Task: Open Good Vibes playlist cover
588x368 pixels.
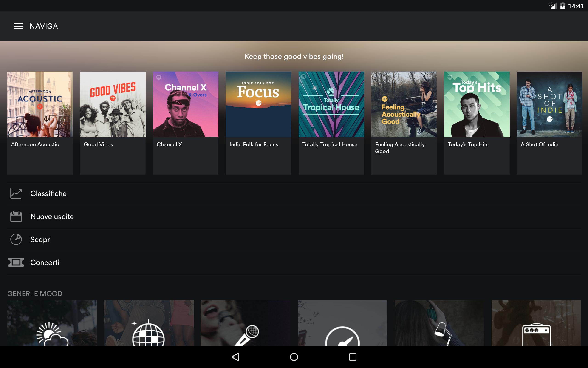Action: 113,104
